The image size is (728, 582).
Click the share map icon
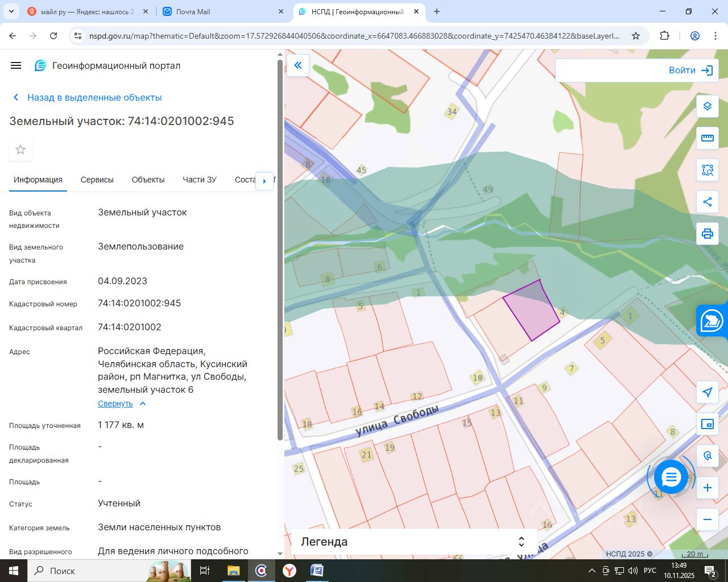(x=707, y=202)
